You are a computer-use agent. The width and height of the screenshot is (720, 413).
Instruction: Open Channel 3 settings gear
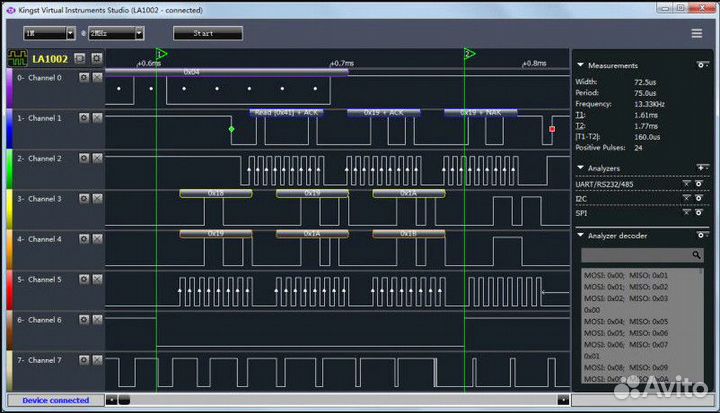(84, 199)
